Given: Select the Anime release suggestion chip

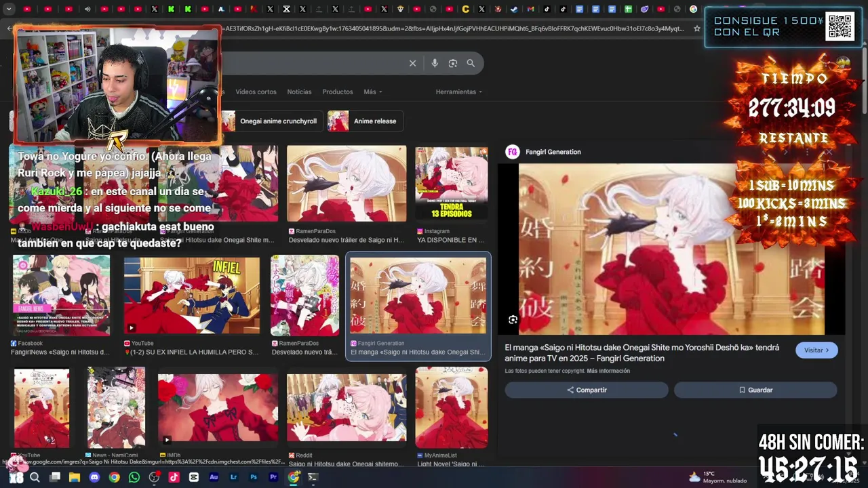Looking at the screenshot, I should (366, 121).
